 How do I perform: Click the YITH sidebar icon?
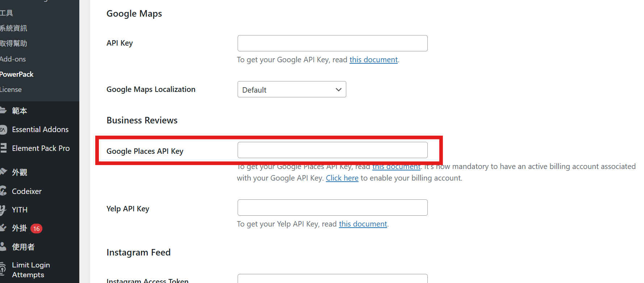coord(3,210)
